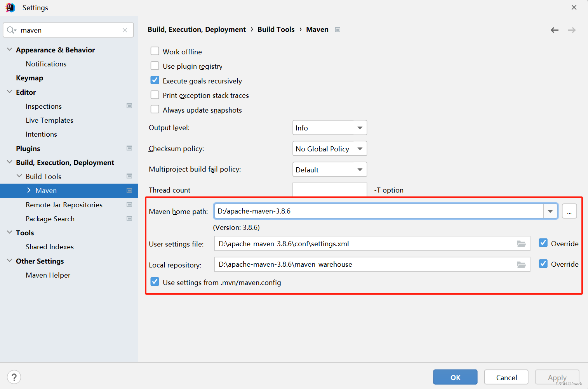Click the "-T option" label
Screen dimensions: 588x389
389,190
